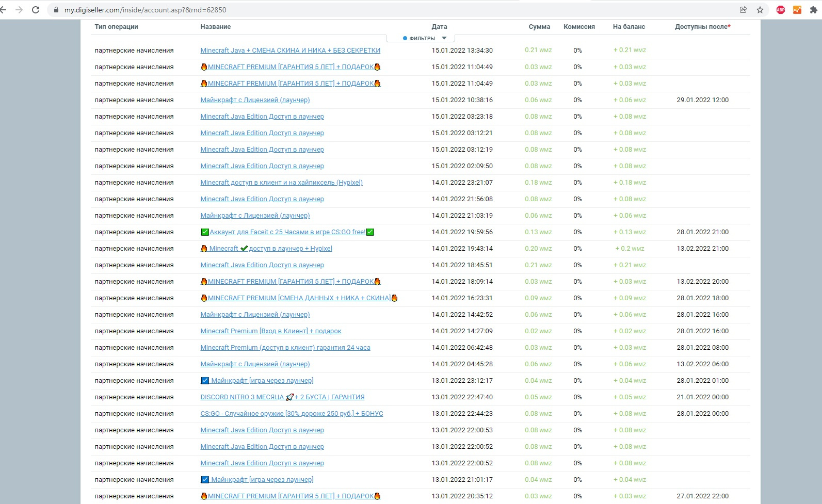
Task: Open Minecraft Premium гарантия 24 часа link
Action: click(x=285, y=348)
